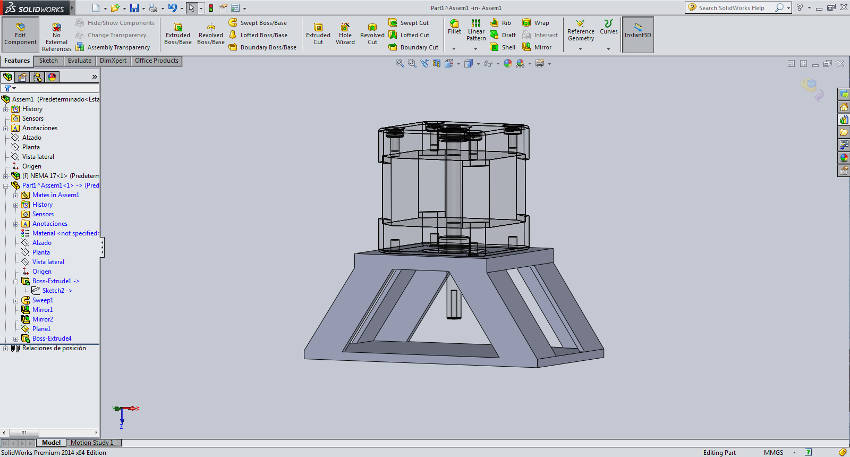
Task: Switch to the DimXpert tab
Action: (113, 61)
